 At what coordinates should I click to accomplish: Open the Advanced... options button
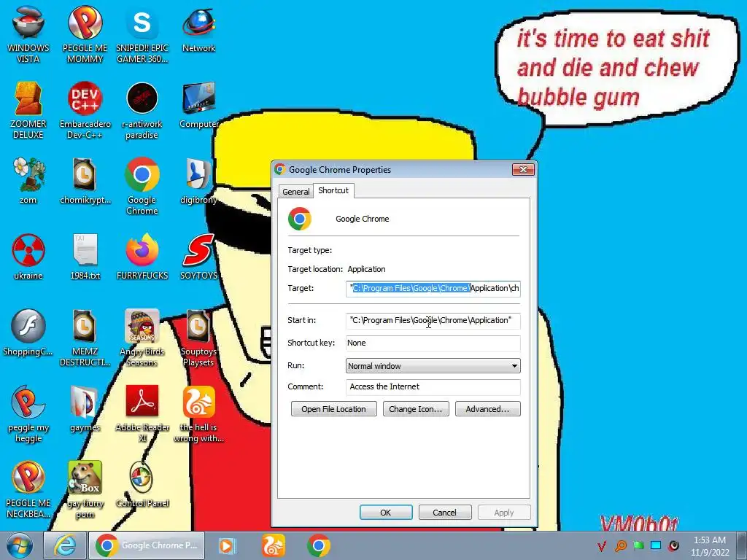[x=487, y=409]
